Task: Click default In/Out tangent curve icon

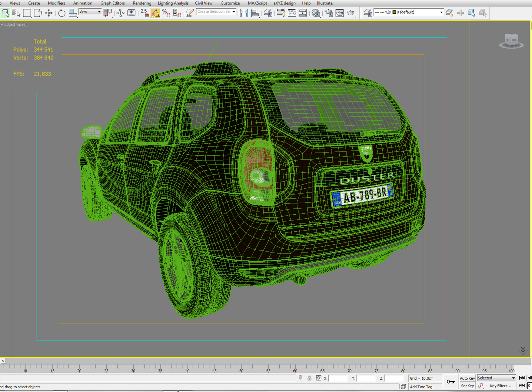Action: (481, 386)
